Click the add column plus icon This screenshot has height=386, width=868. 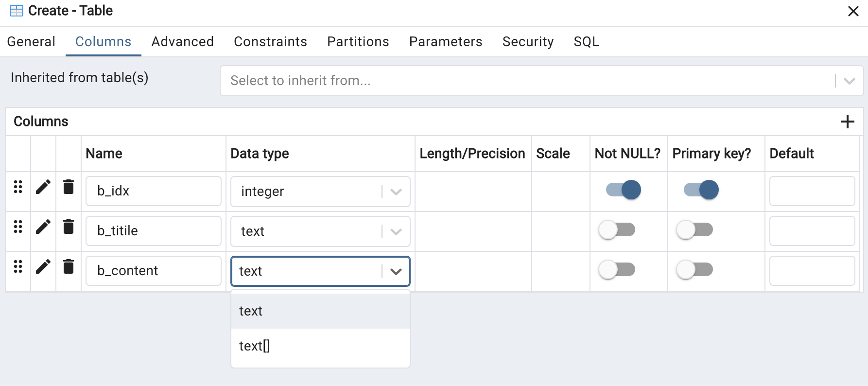pyautogui.click(x=847, y=122)
